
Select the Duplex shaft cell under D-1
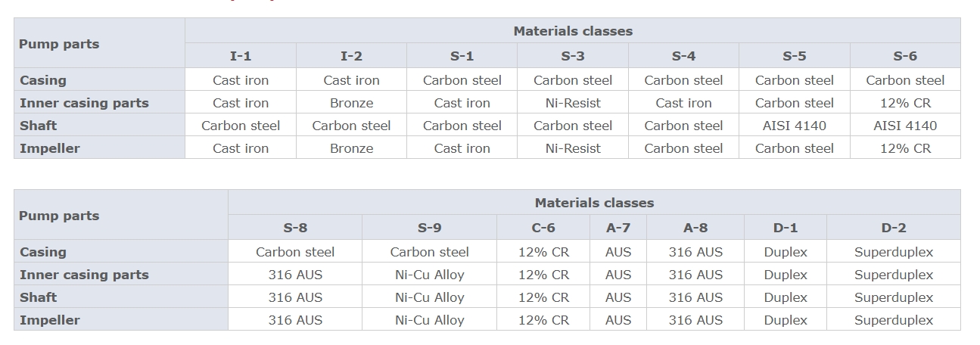(x=785, y=297)
